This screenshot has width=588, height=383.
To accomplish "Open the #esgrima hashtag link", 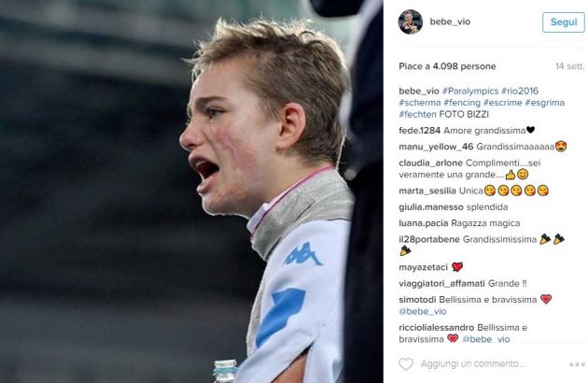I will click(544, 103).
